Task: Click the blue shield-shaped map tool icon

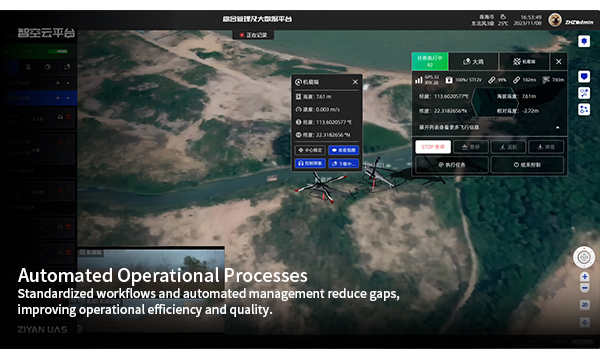Action: (584, 77)
